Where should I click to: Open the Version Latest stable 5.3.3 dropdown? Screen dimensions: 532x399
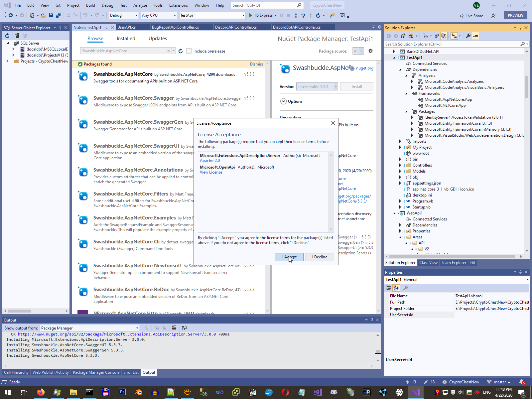(x=317, y=87)
